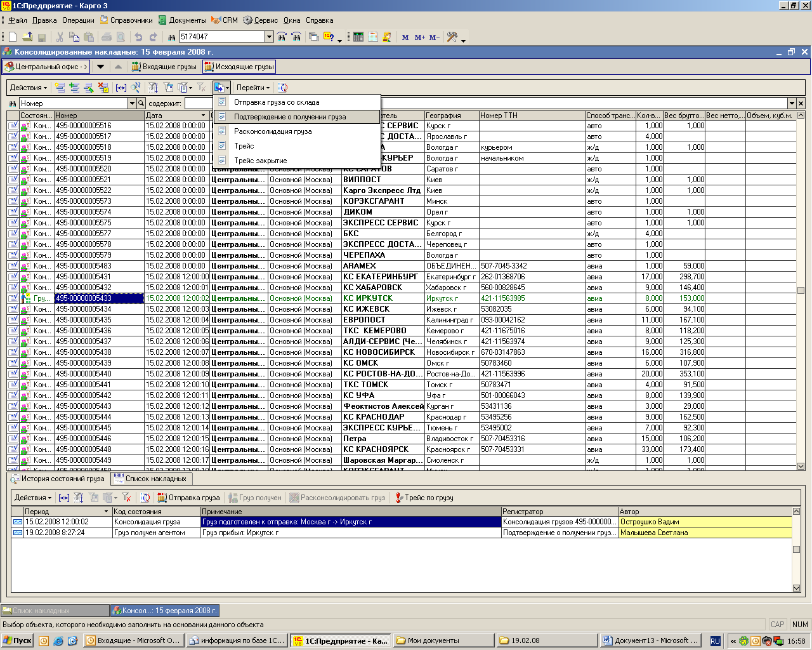
Task: Click the Search by number icon
Action: (135, 88)
